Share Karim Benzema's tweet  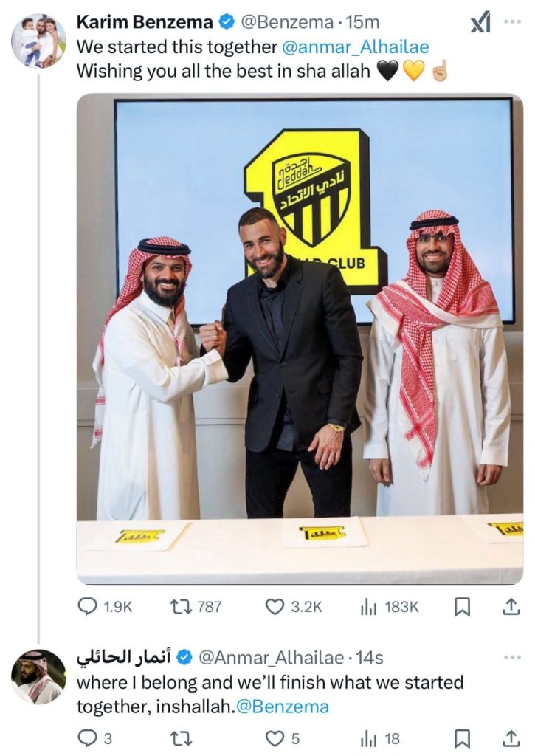[x=510, y=607]
